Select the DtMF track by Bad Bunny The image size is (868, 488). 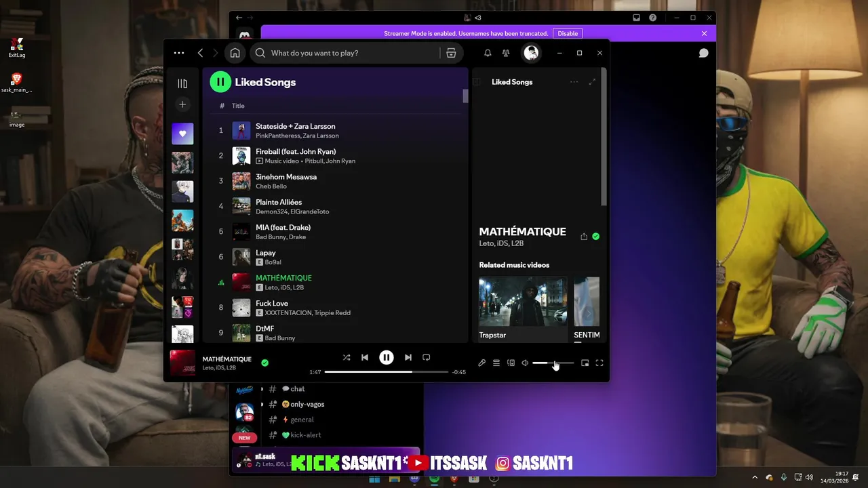[336, 333]
